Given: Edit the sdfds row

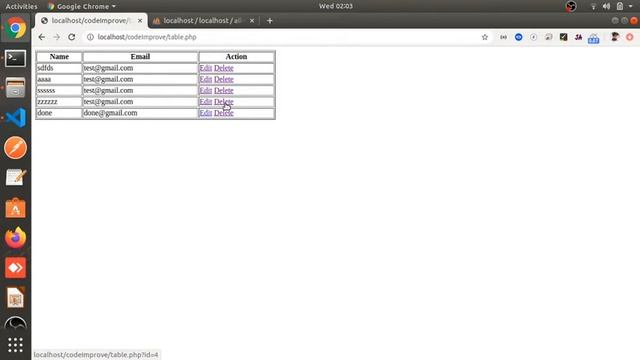Looking at the screenshot, I should coord(205,68).
